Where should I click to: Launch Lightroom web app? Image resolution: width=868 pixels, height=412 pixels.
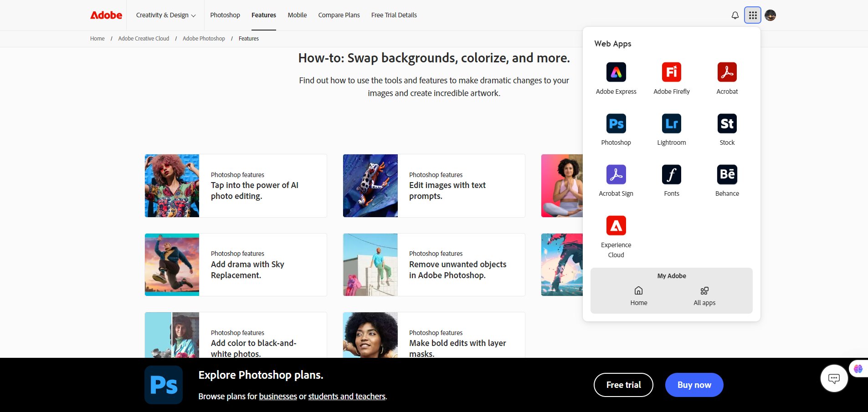pos(672,129)
